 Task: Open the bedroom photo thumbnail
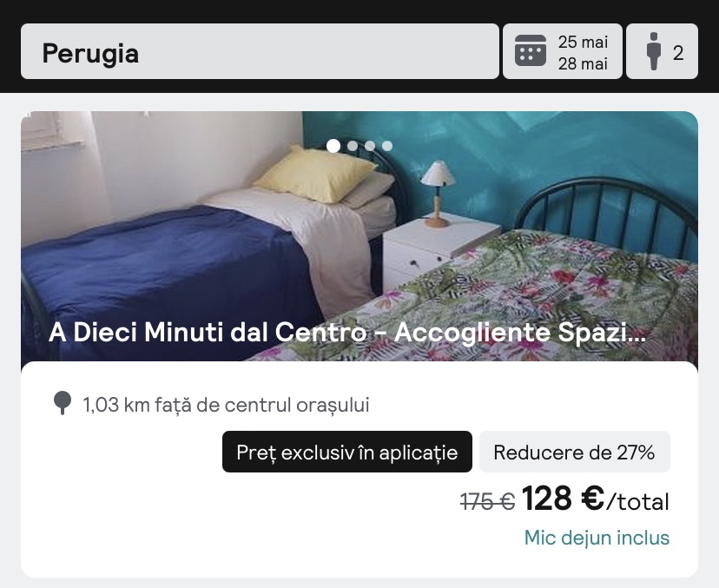click(x=359, y=236)
